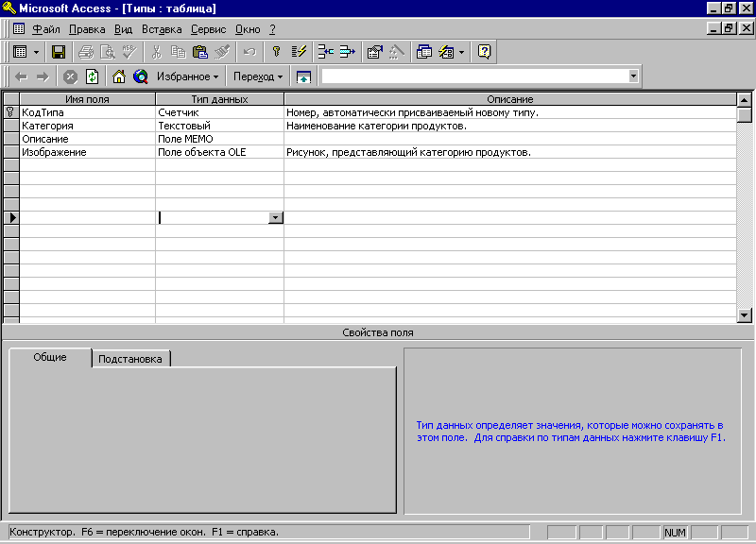Click the Search the Web icon
This screenshot has width=756, height=544.
point(141,76)
